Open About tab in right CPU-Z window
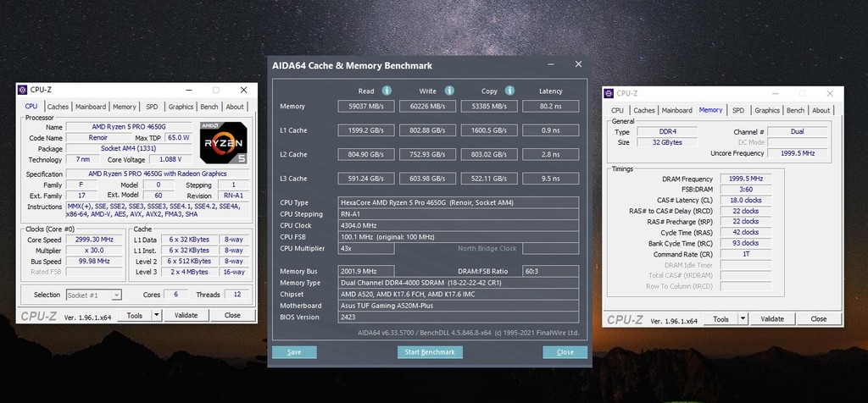868x403 pixels. point(821,110)
